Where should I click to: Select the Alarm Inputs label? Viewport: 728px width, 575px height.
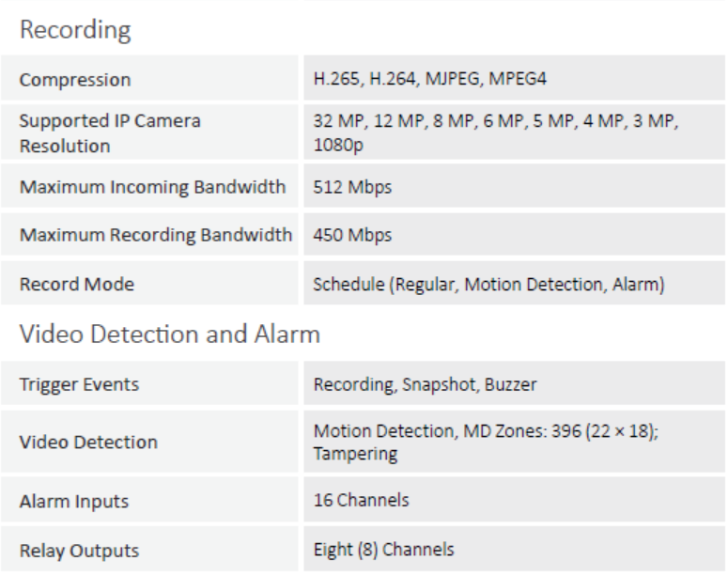[74, 501]
